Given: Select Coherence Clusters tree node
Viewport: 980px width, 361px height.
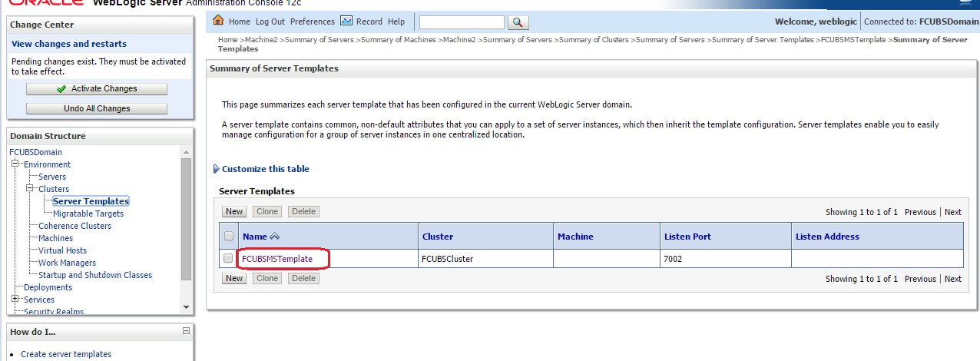Looking at the screenshot, I should [74, 226].
